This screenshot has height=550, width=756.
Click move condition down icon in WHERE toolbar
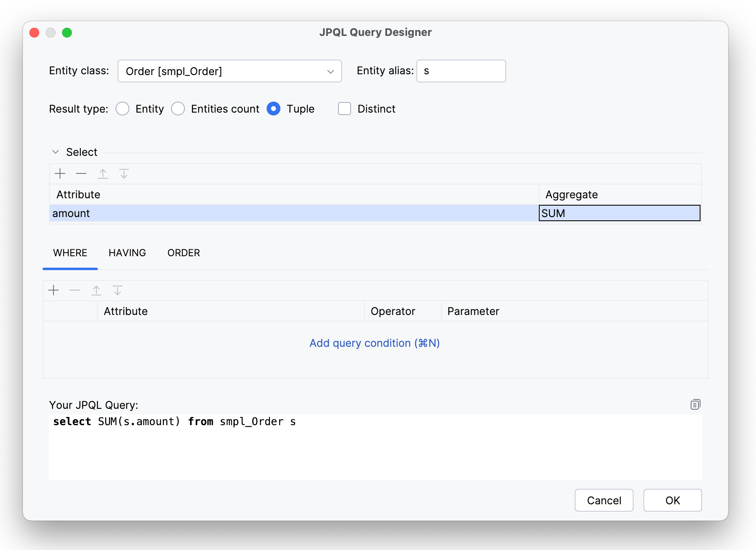click(118, 291)
